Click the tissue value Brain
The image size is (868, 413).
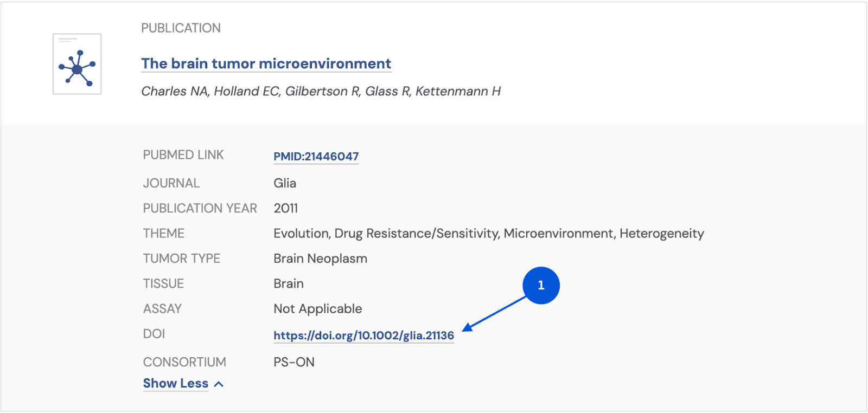pos(289,283)
